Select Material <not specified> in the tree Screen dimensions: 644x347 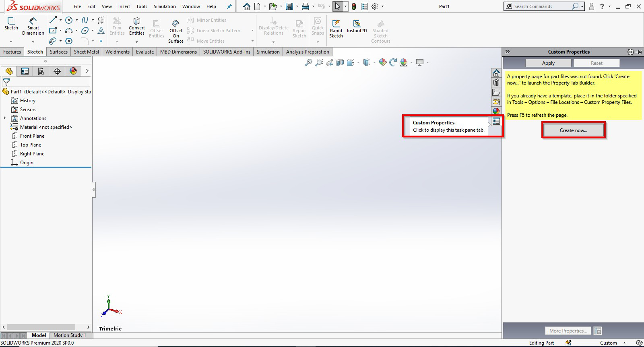pyautogui.click(x=41, y=127)
